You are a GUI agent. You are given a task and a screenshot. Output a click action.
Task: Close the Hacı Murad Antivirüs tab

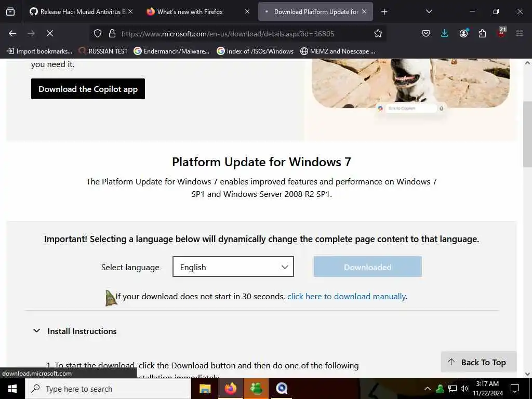click(130, 11)
